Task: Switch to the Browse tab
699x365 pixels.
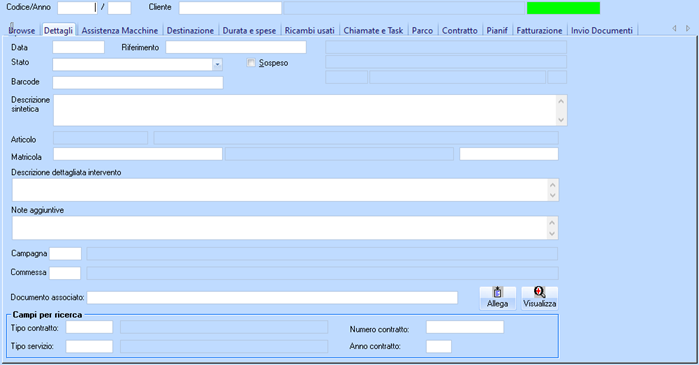Action: click(21, 30)
